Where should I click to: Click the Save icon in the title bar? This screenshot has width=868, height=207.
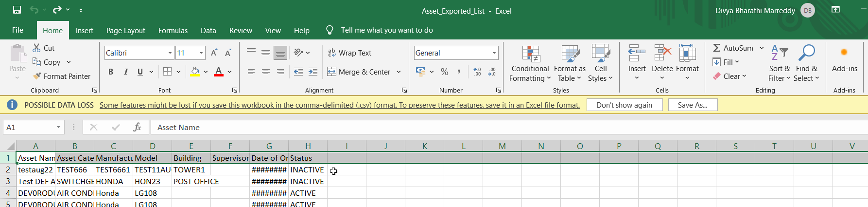click(x=17, y=10)
